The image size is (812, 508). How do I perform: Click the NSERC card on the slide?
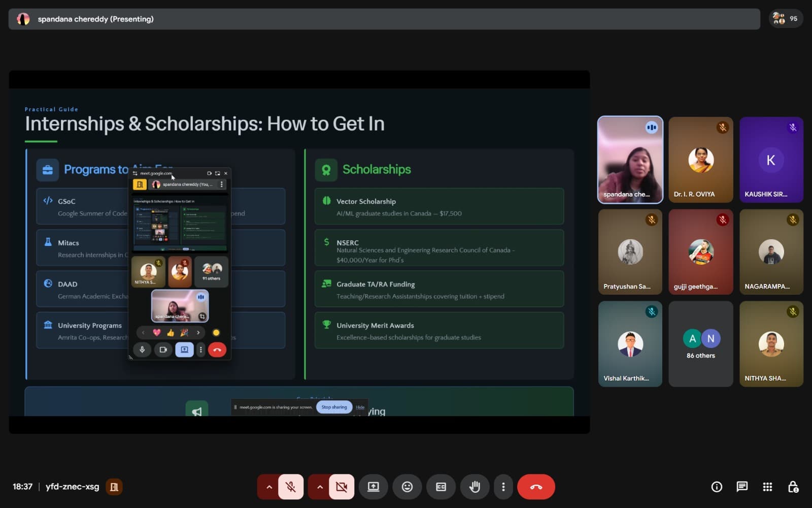point(439,247)
